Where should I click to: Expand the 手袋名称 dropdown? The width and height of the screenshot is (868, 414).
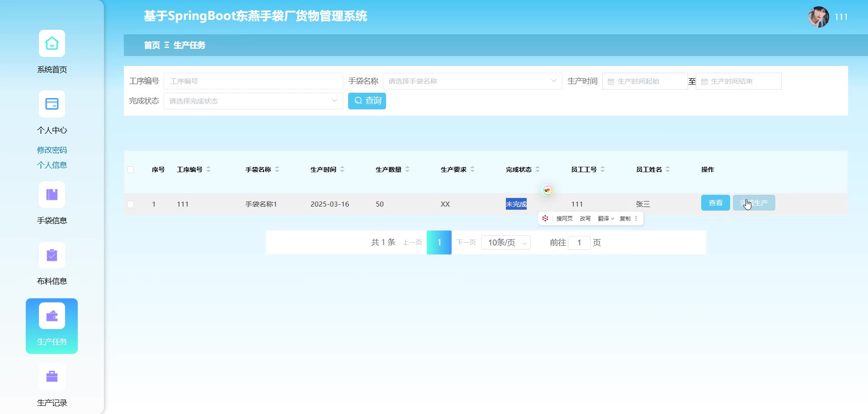click(472, 81)
